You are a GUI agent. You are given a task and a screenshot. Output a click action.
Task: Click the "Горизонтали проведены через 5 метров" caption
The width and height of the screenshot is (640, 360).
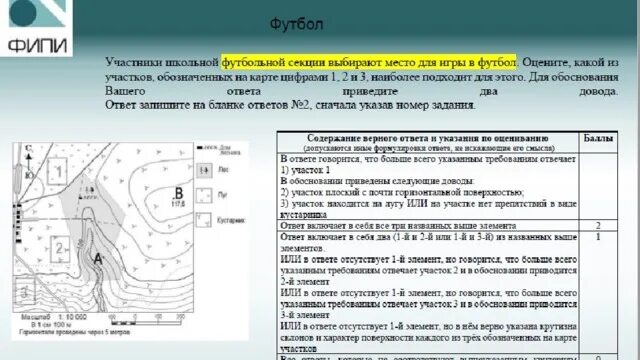[75, 332]
